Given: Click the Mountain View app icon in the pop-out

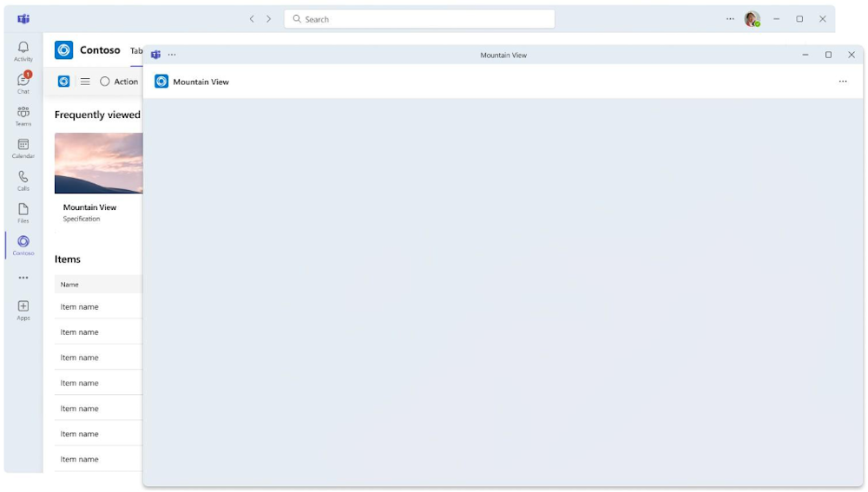Looking at the screenshot, I should pyautogui.click(x=161, y=82).
